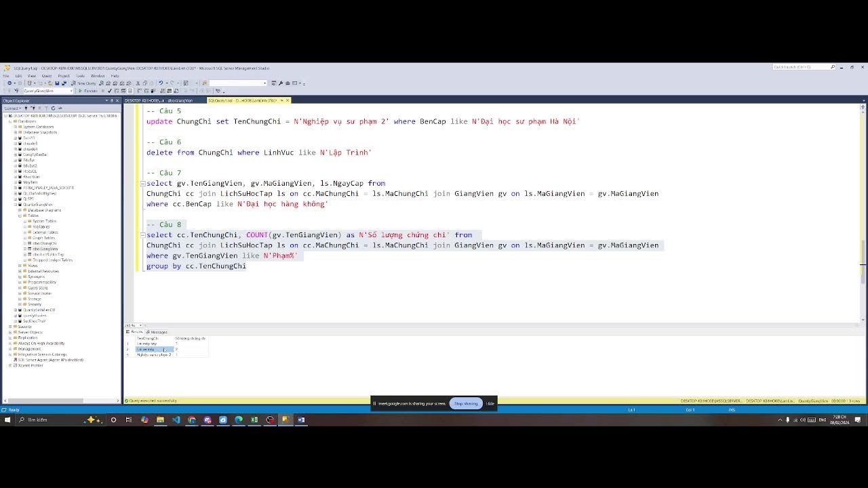This screenshot has width=868, height=488.
Task: Open Visual Studio Code from the taskbar
Action: coord(176,420)
